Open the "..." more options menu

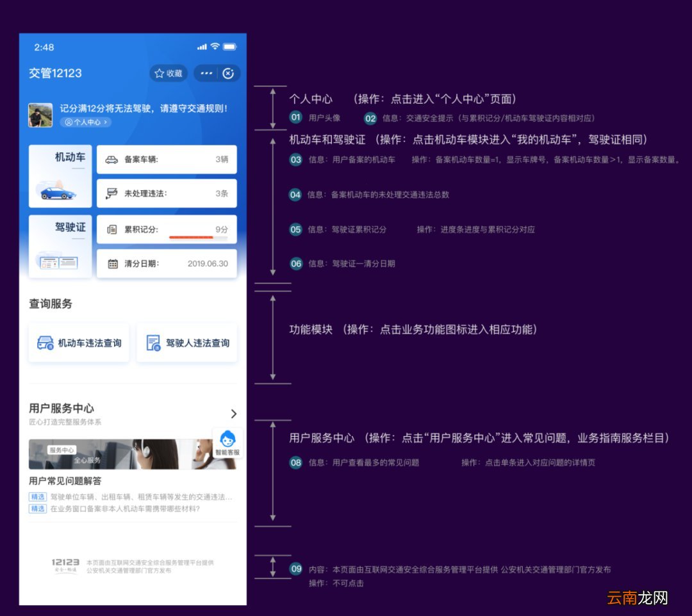[206, 74]
